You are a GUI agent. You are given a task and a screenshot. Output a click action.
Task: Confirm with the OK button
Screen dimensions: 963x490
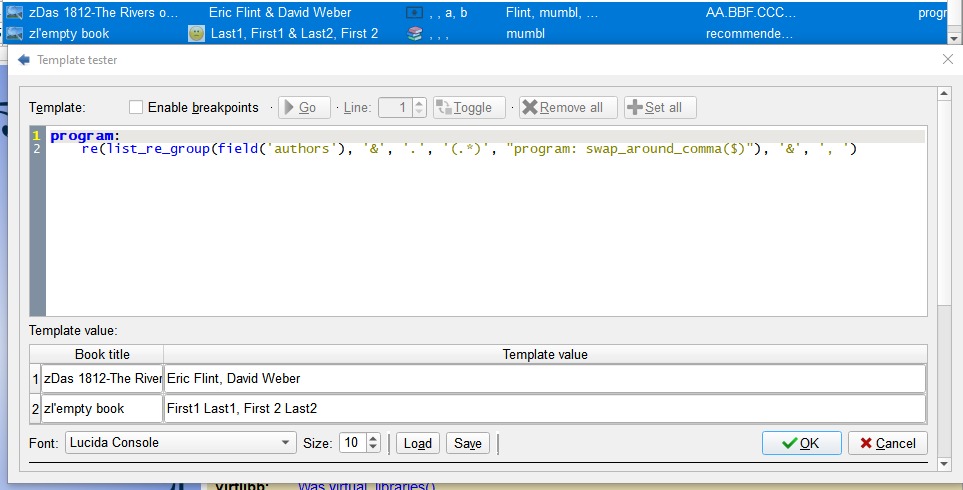801,443
